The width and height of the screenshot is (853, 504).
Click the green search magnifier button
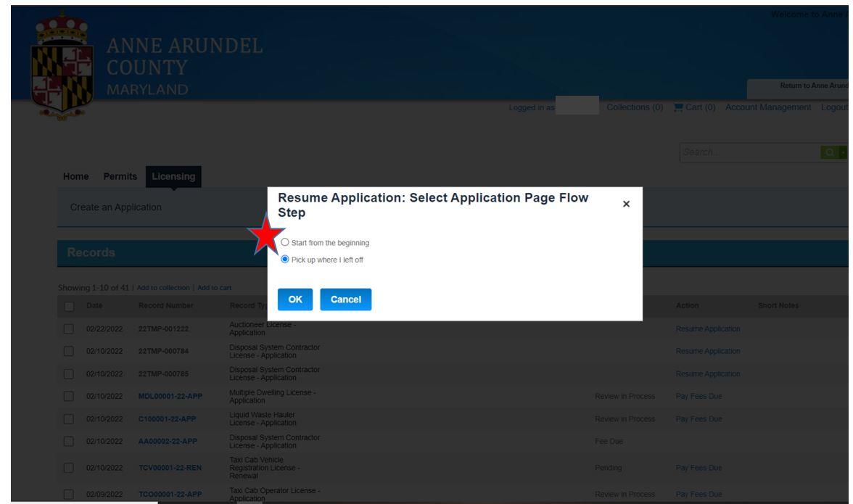[830, 152]
